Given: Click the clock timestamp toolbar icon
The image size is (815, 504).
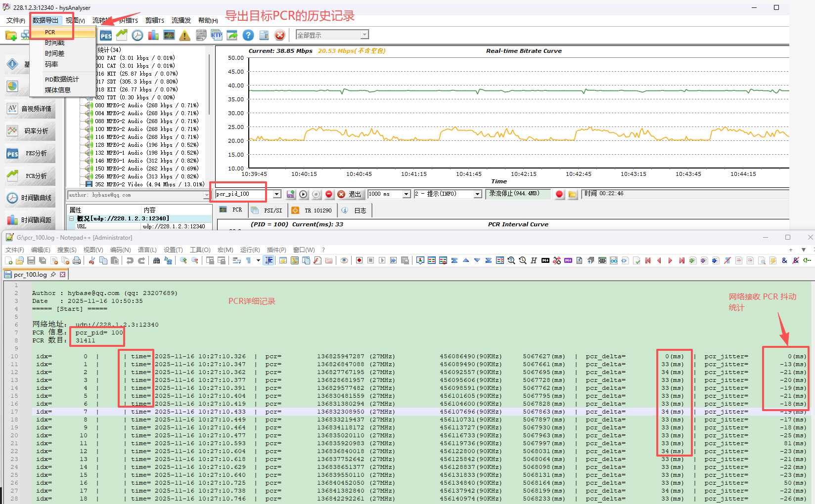Looking at the screenshot, I should (x=137, y=35).
